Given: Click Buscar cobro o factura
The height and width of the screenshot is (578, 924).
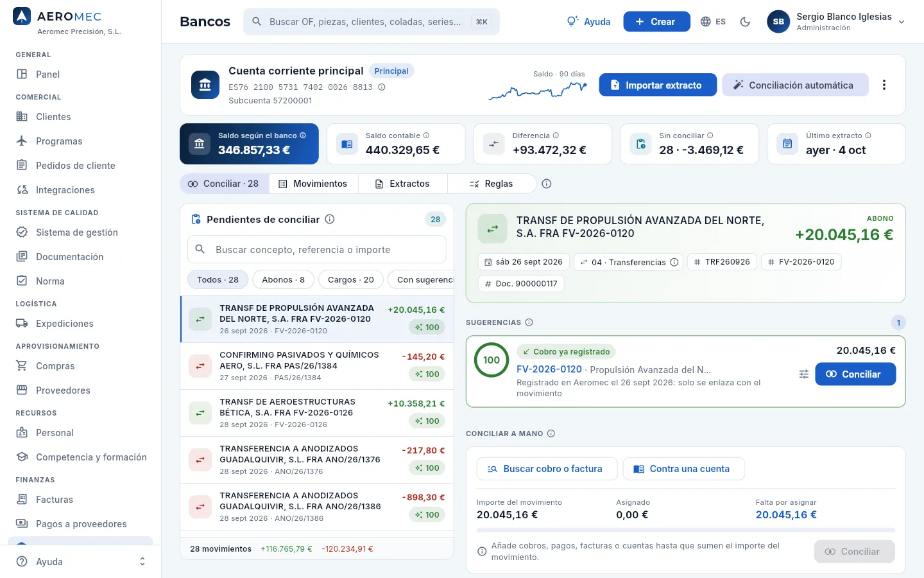Looking at the screenshot, I should [x=547, y=469].
